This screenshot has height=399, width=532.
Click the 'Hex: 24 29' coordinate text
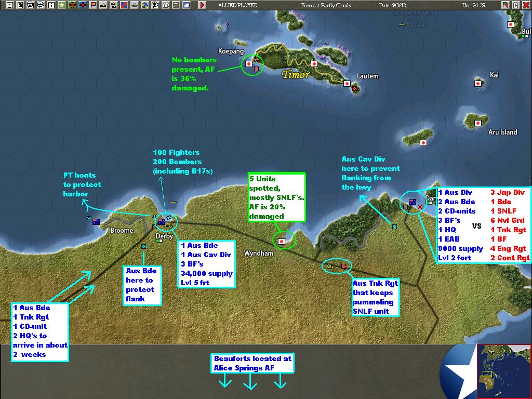coord(474,5)
